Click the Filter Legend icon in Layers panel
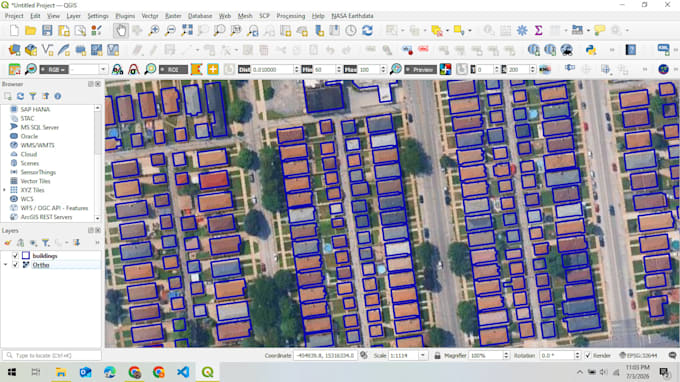This screenshot has width=680, height=382. click(x=46, y=243)
